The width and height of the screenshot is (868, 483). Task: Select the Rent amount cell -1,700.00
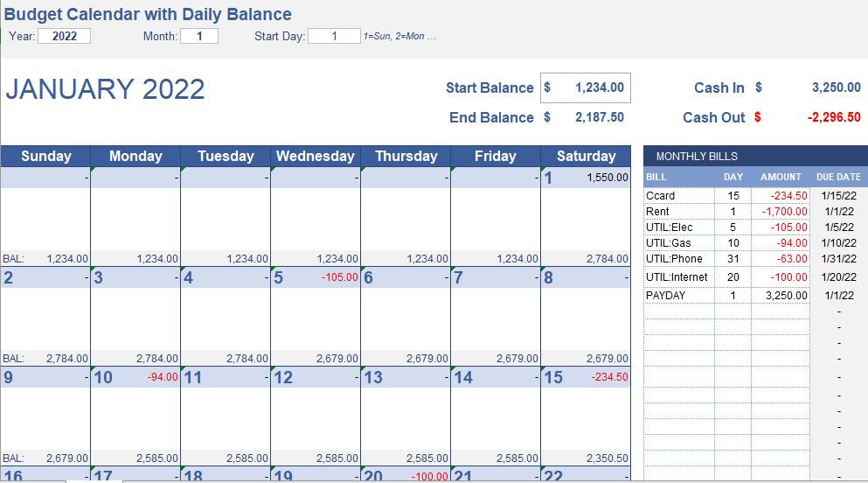tap(781, 212)
